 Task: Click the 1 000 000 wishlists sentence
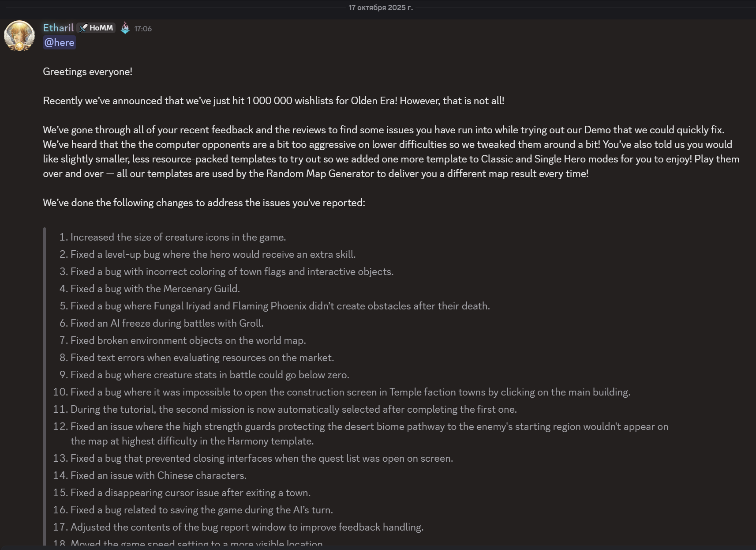point(273,101)
